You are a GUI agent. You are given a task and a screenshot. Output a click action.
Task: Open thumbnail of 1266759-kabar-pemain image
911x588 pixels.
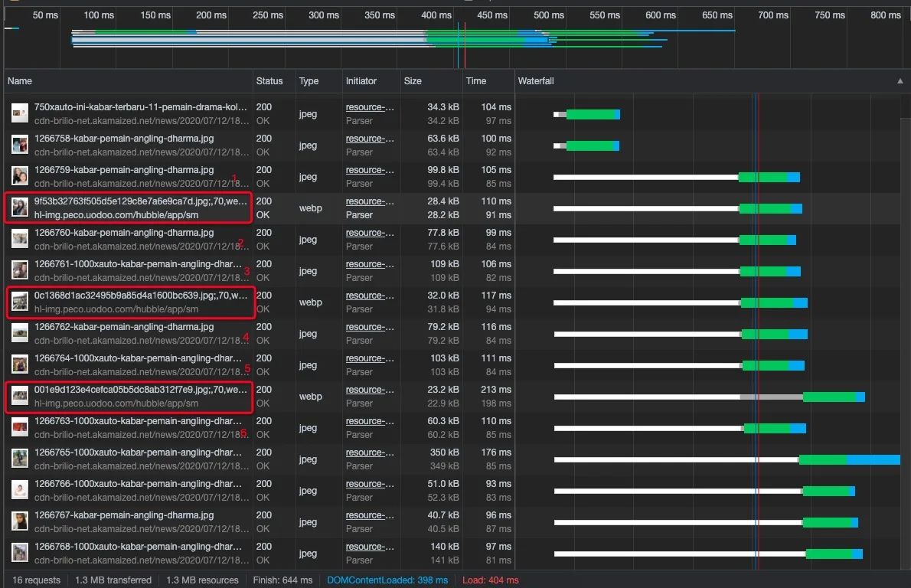[x=20, y=176]
